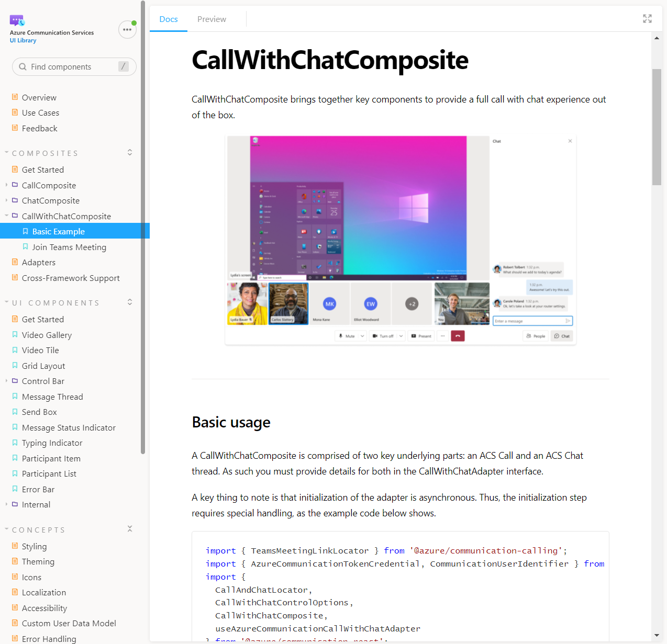Click the expand-all arrows beside UI COMPONENTS
This screenshot has width=667, height=644.
[129, 302]
